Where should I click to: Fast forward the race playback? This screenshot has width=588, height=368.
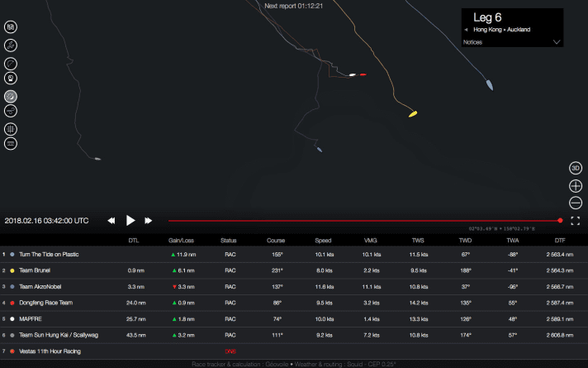[x=149, y=221]
